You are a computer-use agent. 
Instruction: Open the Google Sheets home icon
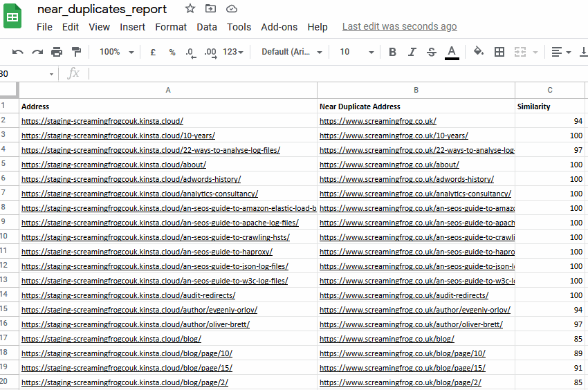point(12,16)
